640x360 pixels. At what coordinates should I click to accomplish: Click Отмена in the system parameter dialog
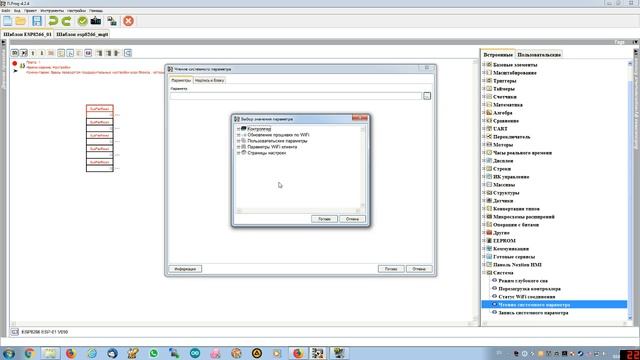[419, 269]
